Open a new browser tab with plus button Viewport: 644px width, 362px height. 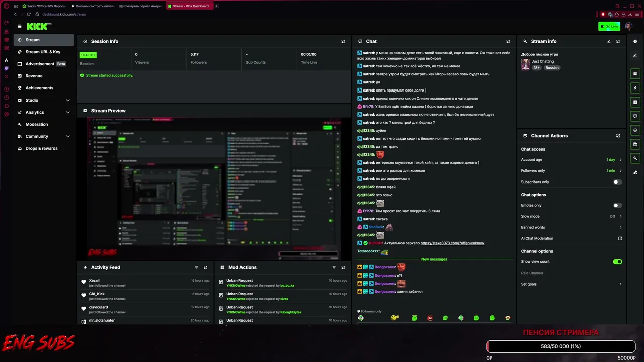(217, 6)
